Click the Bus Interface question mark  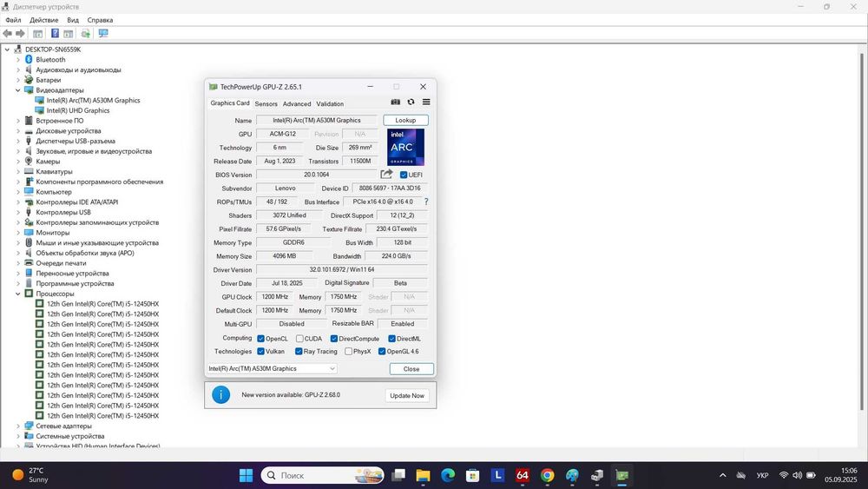[425, 202]
